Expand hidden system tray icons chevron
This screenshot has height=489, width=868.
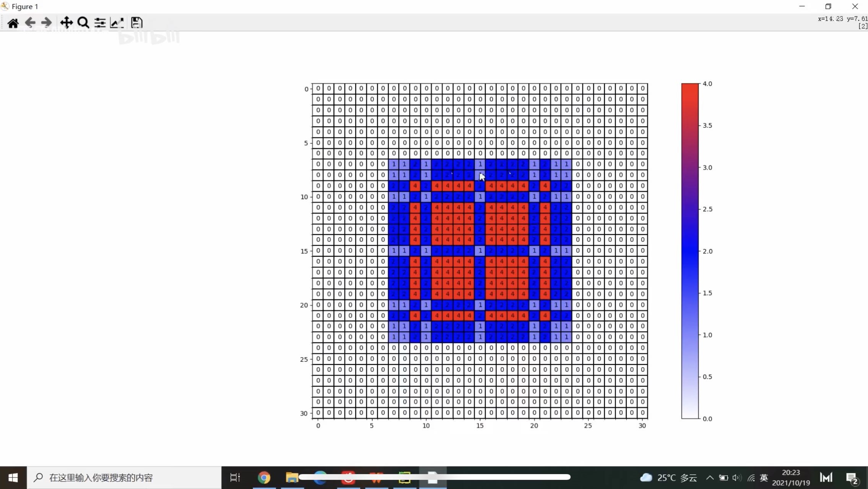point(710,478)
